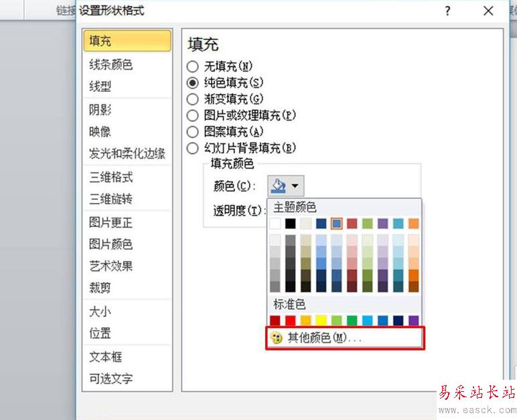Image resolution: width=517 pixels, height=420 pixels.
Task: Pick the bright red standard color swatch
Action: (291, 320)
